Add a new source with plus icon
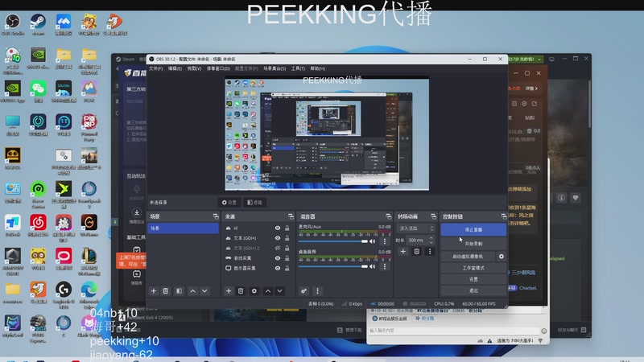Image resolution: width=644 pixels, height=362 pixels. (x=229, y=291)
